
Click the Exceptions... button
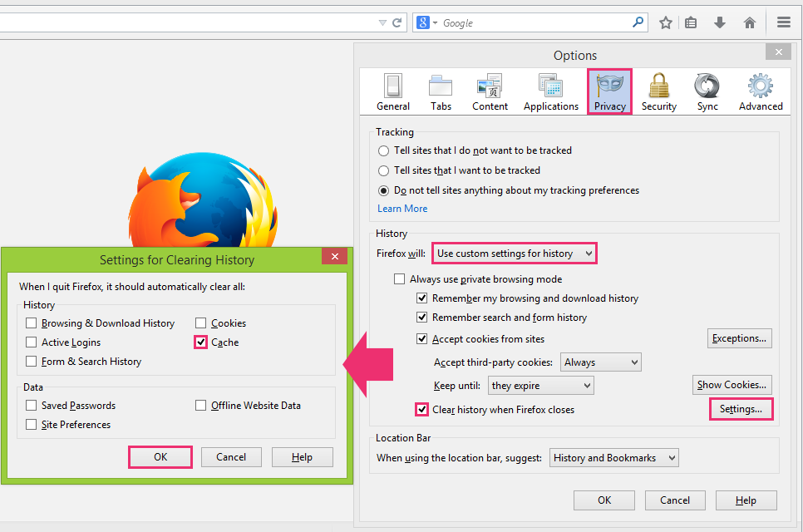tap(740, 338)
